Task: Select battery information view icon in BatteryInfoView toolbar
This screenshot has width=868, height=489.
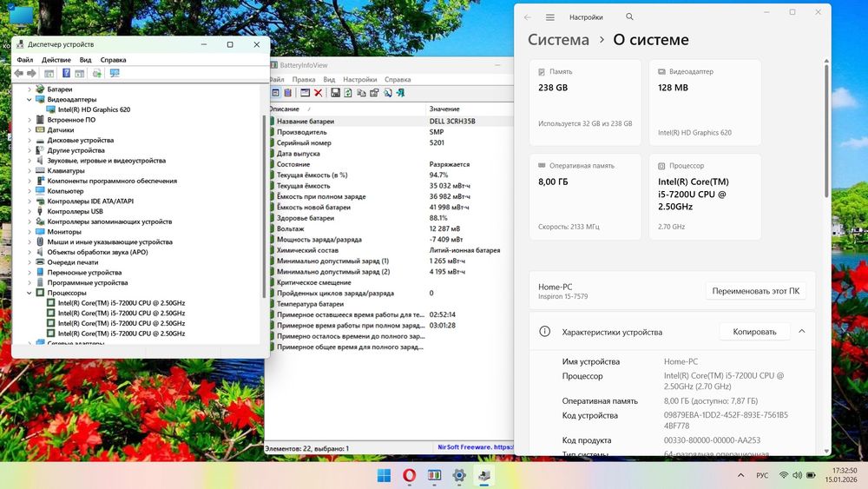Action: (275, 92)
